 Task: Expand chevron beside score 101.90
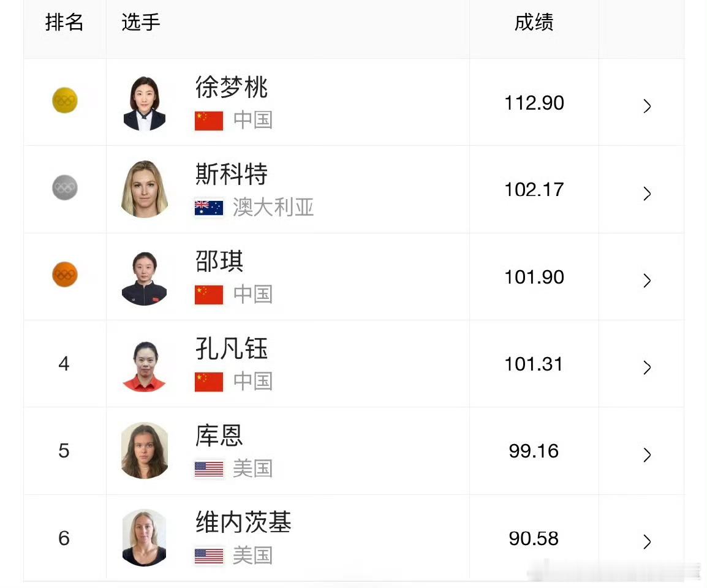click(647, 281)
